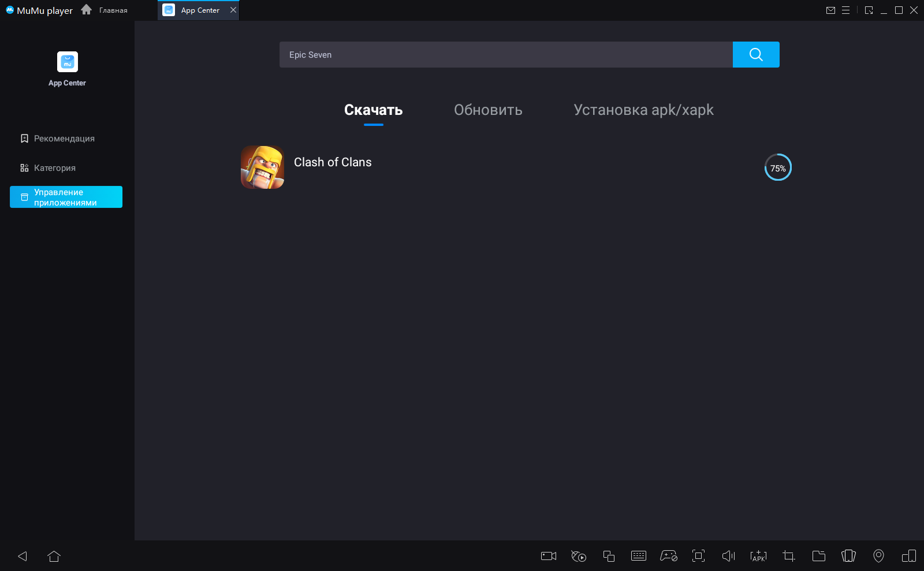Image resolution: width=924 pixels, height=571 pixels.
Task: Open the operation recorder macro icon
Action: 579,556
